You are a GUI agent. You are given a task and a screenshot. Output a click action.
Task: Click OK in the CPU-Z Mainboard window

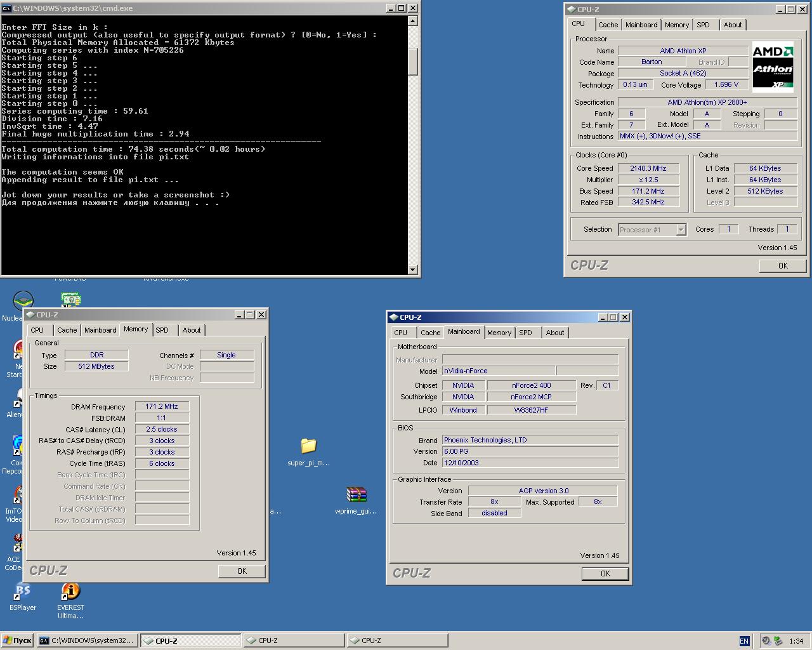click(605, 574)
